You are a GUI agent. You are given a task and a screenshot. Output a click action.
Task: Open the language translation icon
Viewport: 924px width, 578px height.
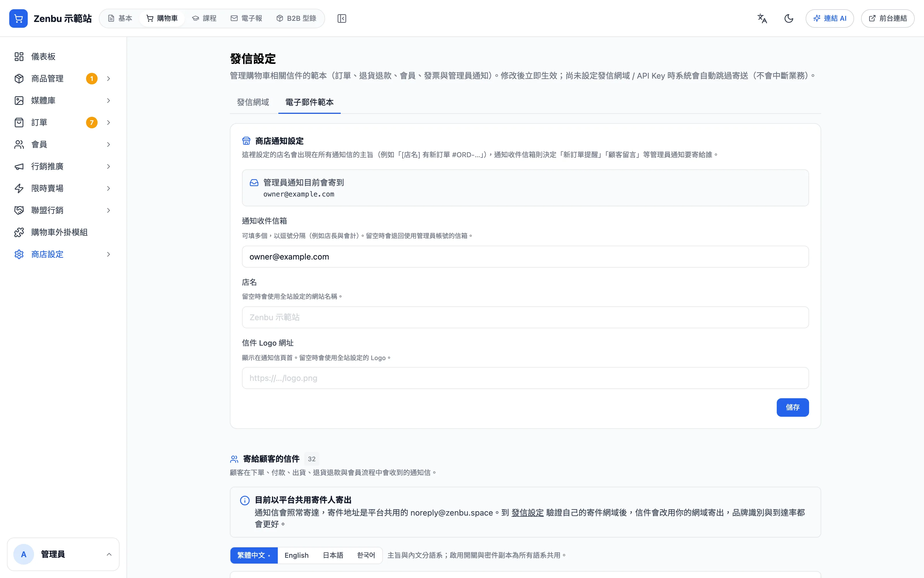pos(762,18)
